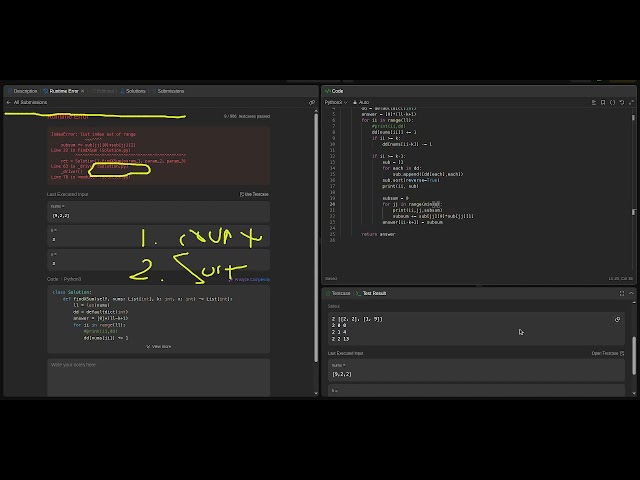Image resolution: width=640 pixels, height=480 pixels.
Task: Click the Stdout label
Action: click(x=333, y=306)
